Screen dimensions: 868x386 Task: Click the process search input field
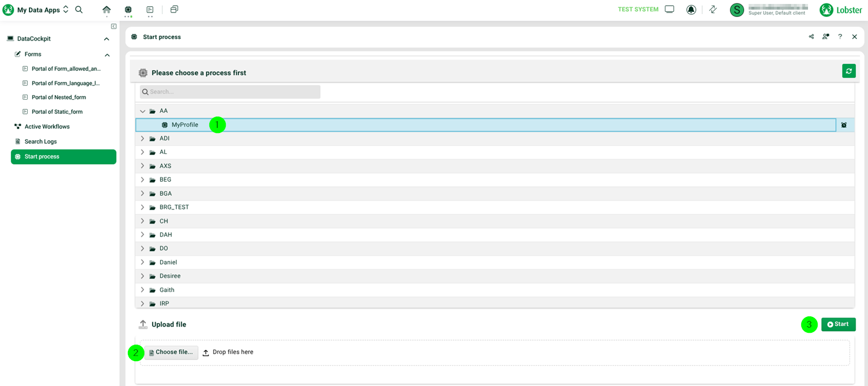(230, 92)
